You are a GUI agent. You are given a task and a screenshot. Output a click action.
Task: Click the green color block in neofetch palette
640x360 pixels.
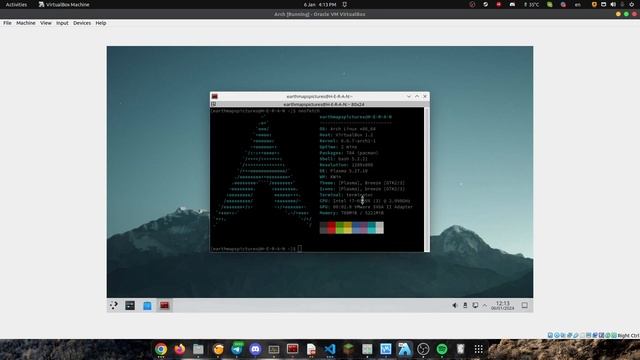(340, 228)
